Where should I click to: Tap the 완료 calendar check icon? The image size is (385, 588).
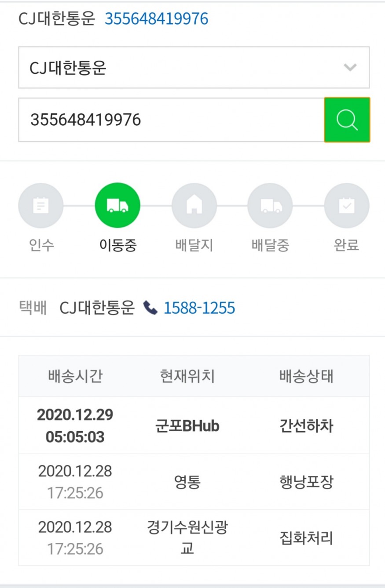[347, 206]
